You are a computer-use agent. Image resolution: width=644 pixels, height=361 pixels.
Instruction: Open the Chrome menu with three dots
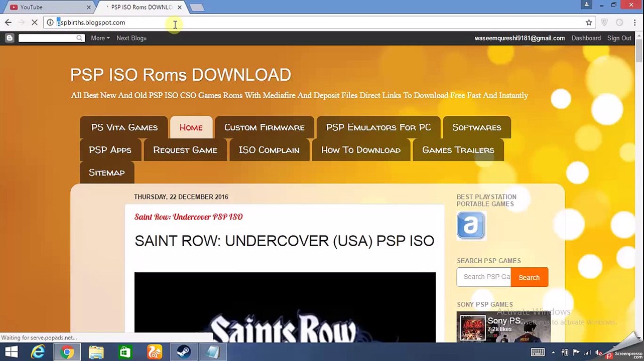635,23
